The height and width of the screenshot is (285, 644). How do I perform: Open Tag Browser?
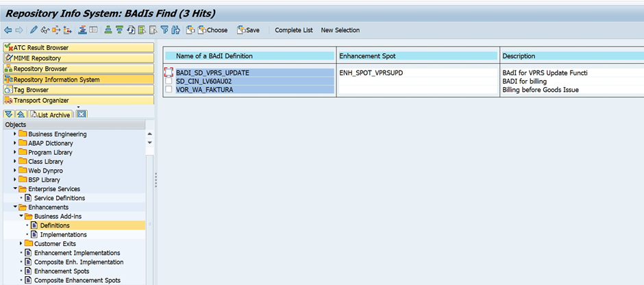click(x=79, y=90)
